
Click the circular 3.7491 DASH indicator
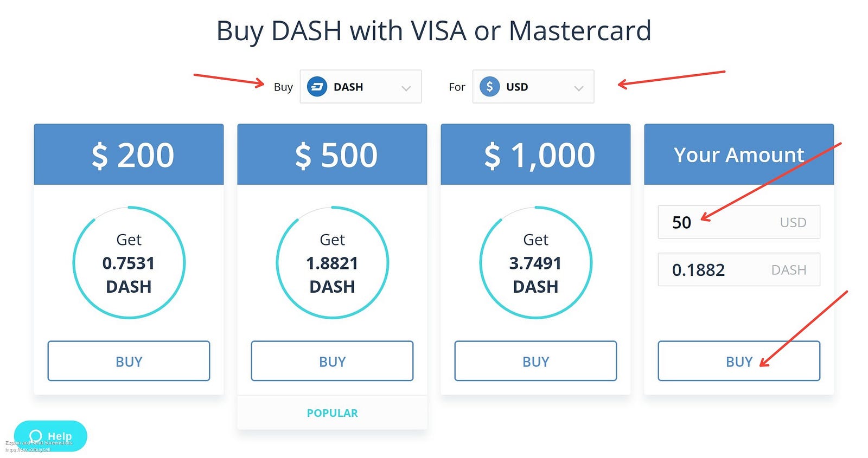(x=536, y=262)
